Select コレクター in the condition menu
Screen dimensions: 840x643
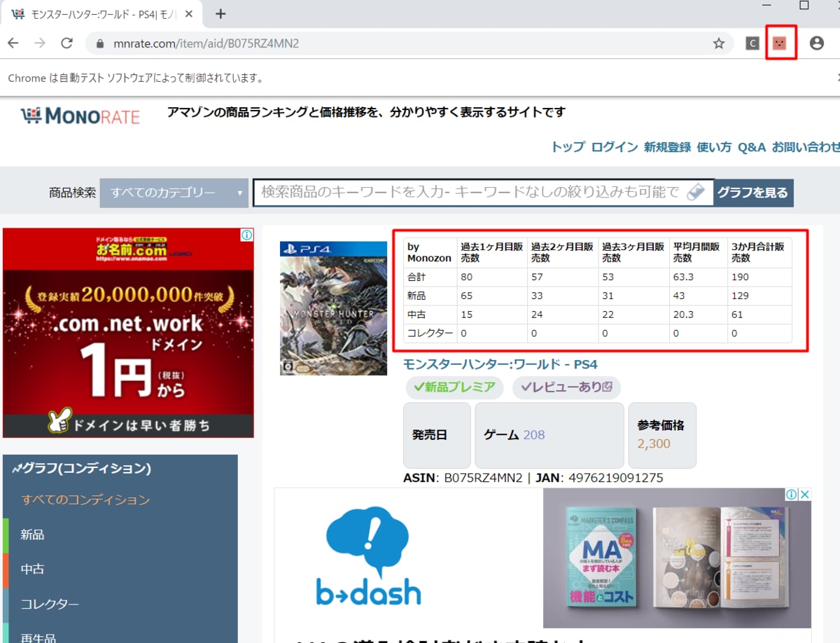coord(49,604)
